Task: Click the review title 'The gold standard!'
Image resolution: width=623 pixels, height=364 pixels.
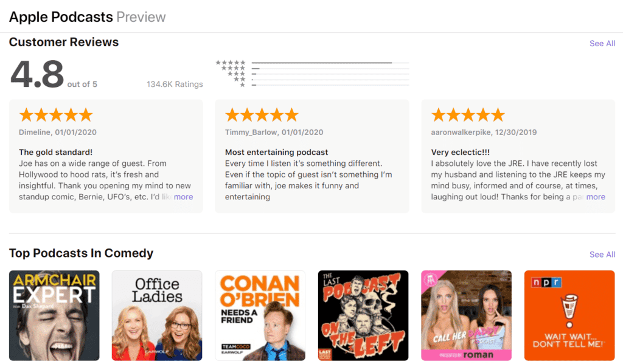Action: 55,153
